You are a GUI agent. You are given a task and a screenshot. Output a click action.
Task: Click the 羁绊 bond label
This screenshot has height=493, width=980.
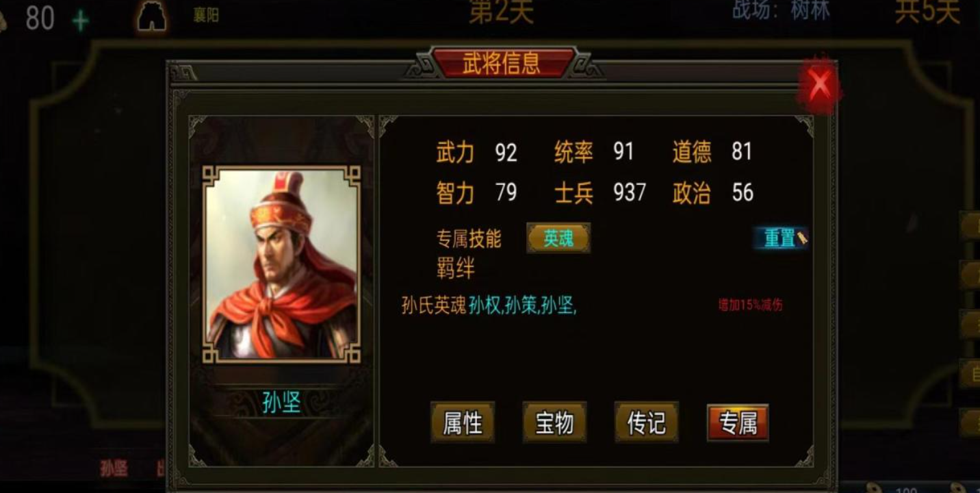pyautogui.click(x=455, y=269)
